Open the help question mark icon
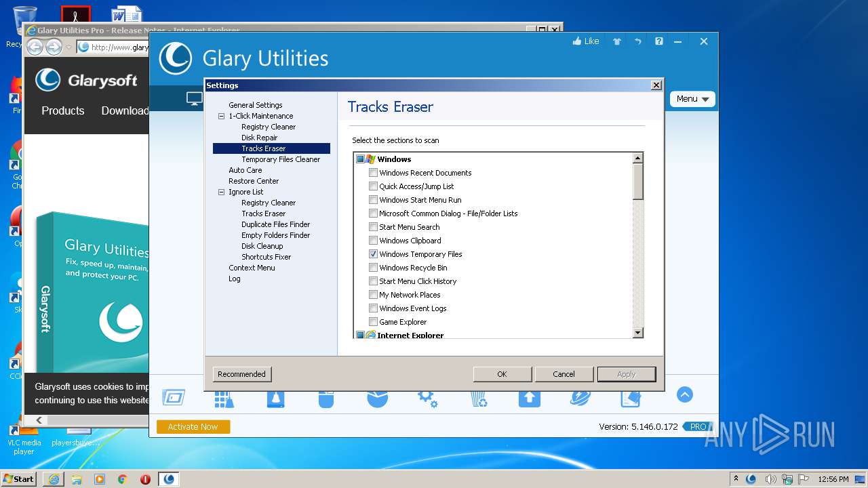 tap(658, 41)
